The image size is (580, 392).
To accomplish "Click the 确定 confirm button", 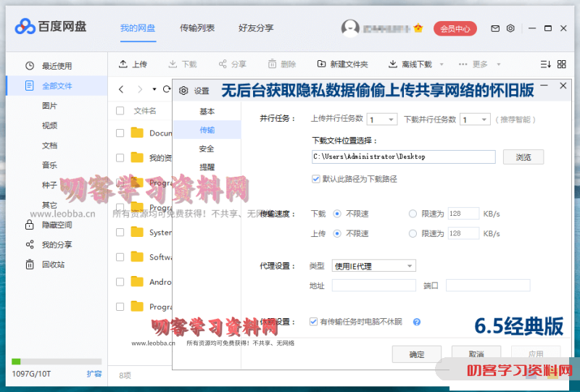I will (x=417, y=354).
